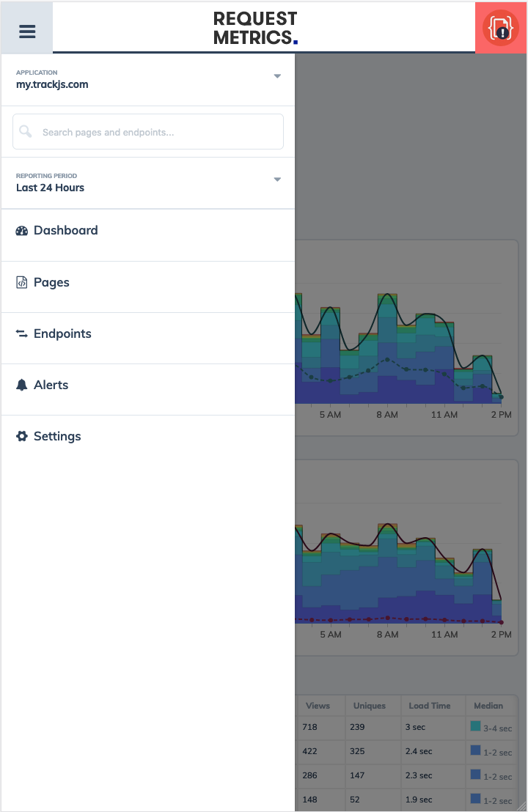This screenshot has width=528, height=812.
Task: Open the TrackJS error alert icon
Action: point(501,28)
